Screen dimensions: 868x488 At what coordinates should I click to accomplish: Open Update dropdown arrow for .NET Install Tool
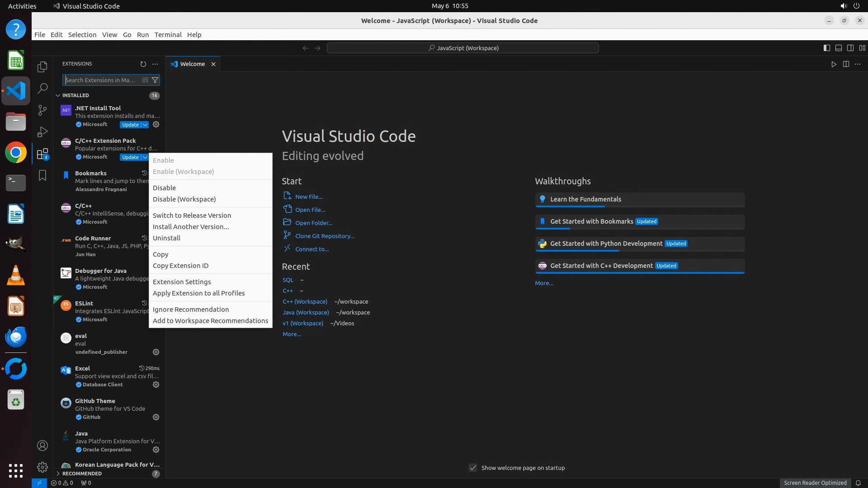145,125
